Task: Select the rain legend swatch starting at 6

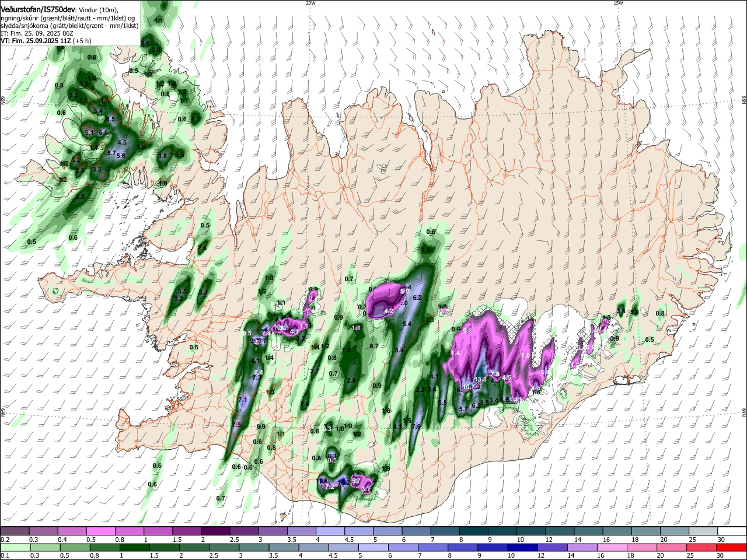Action: [403, 547]
